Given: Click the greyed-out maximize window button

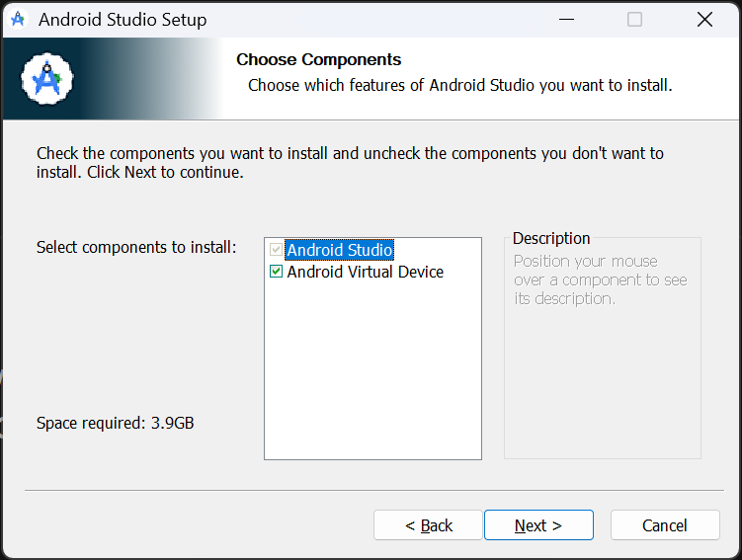Looking at the screenshot, I should click(x=634, y=20).
